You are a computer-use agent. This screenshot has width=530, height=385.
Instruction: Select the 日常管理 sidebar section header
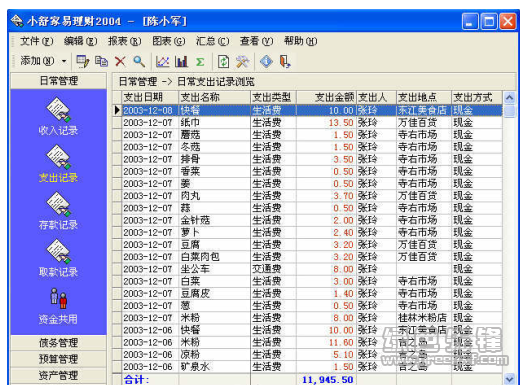[x=58, y=81]
